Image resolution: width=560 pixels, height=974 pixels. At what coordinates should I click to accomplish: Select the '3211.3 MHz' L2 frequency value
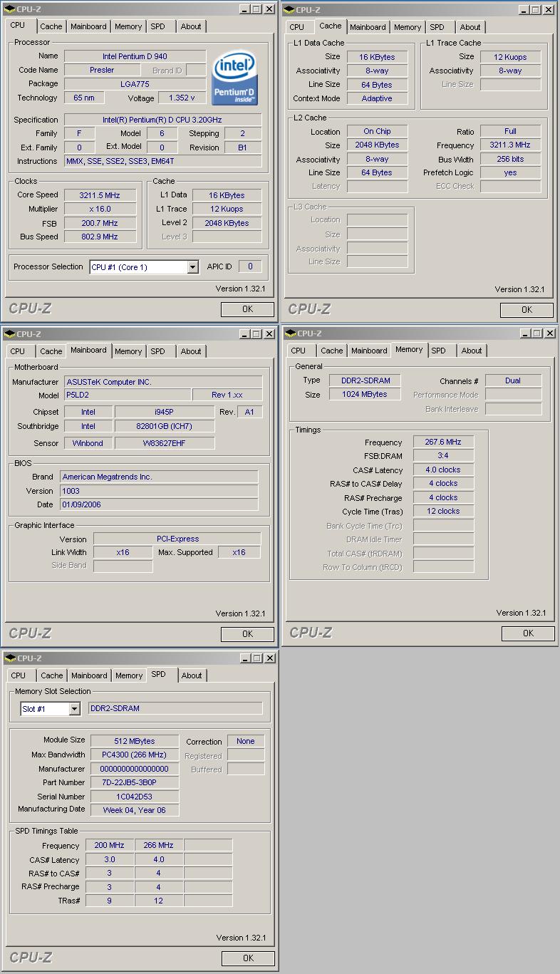tap(510, 145)
